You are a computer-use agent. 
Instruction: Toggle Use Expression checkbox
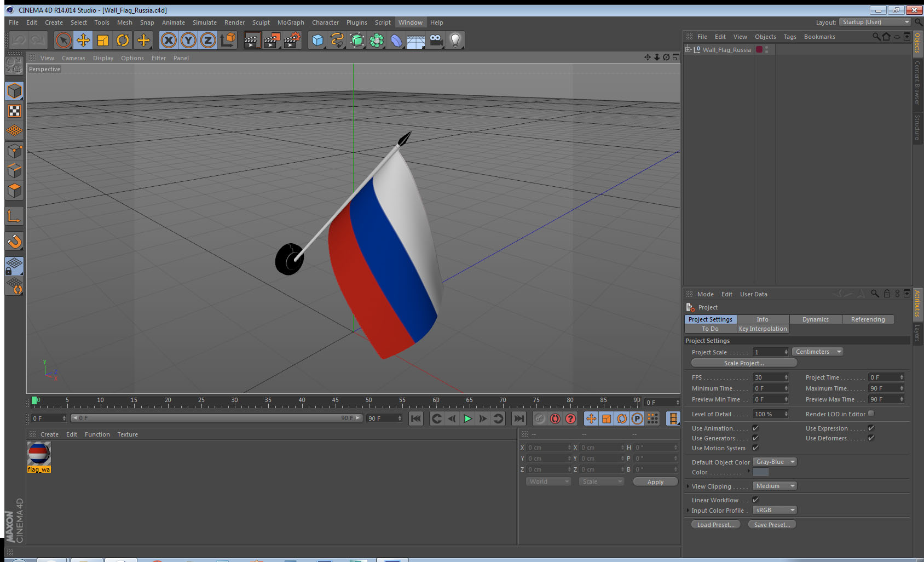tap(871, 428)
